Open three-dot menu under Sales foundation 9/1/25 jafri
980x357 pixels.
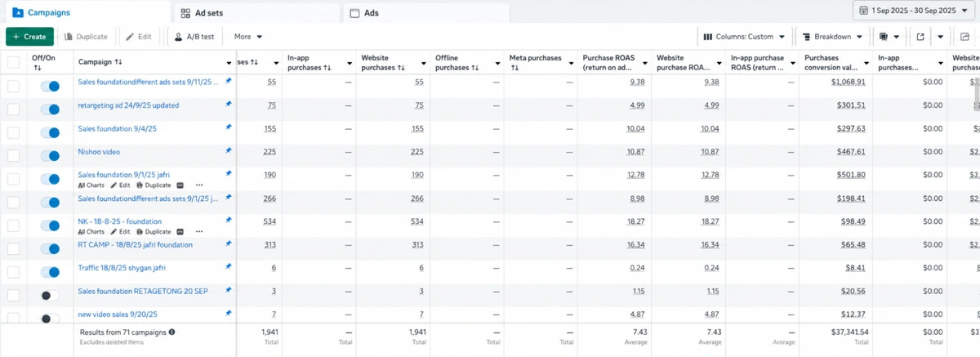(x=199, y=185)
